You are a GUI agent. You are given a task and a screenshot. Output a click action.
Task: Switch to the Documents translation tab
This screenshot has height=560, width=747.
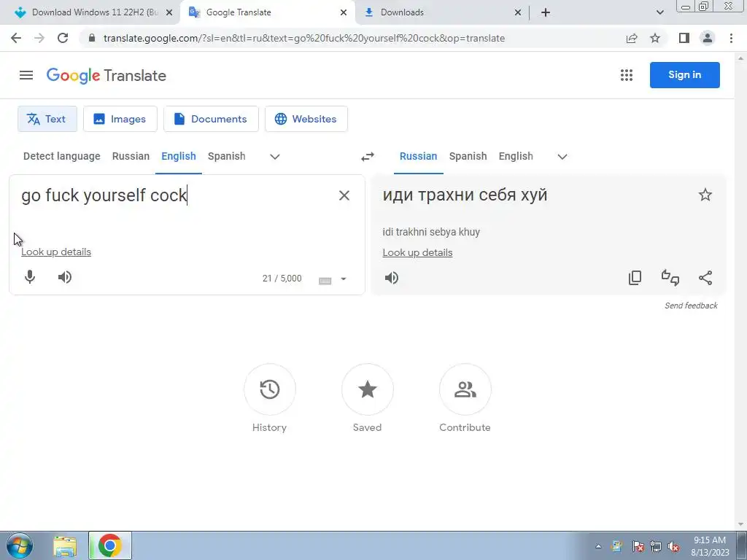click(211, 119)
